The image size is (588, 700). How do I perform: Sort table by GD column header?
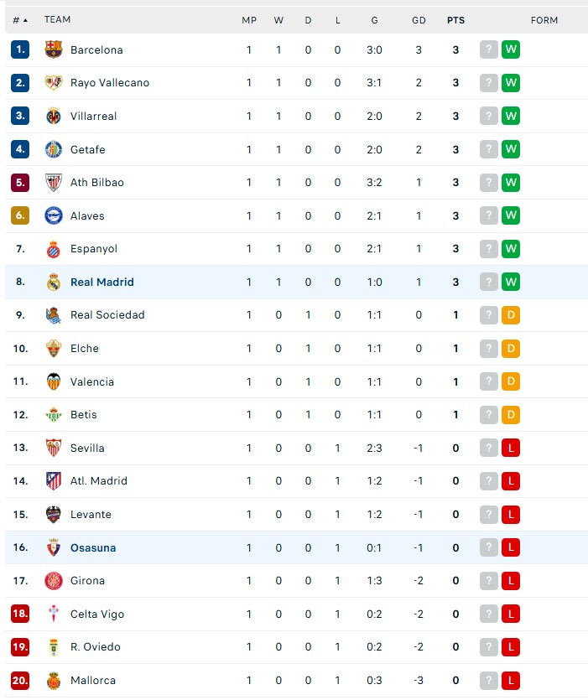click(x=419, y=20)
